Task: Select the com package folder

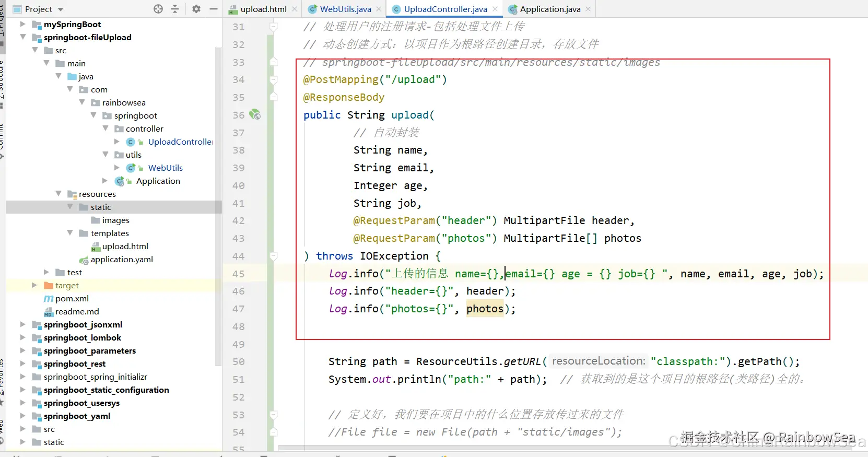Action: click(99, 89)
